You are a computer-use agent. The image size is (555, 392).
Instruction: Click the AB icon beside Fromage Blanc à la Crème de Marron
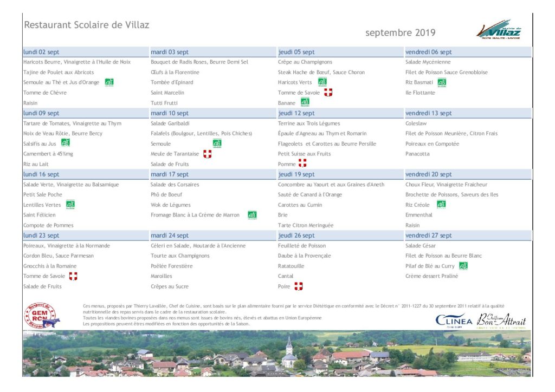(x=252, y=214)
